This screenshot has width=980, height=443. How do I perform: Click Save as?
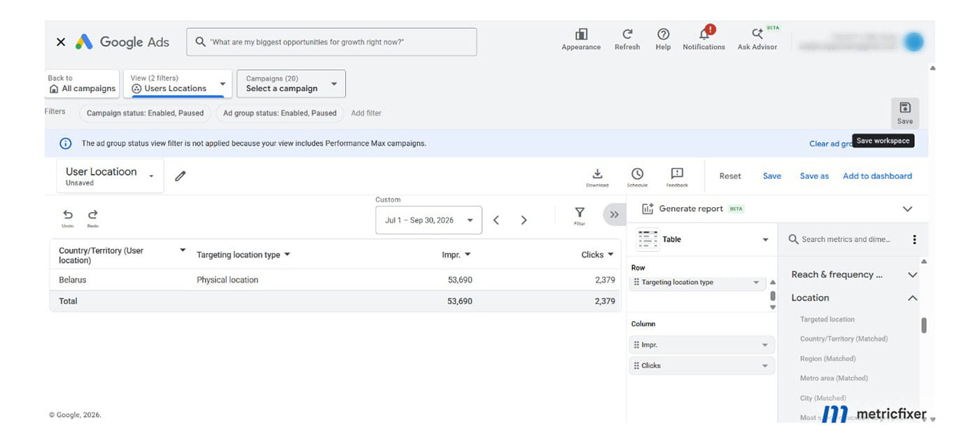tap(814, 176)
